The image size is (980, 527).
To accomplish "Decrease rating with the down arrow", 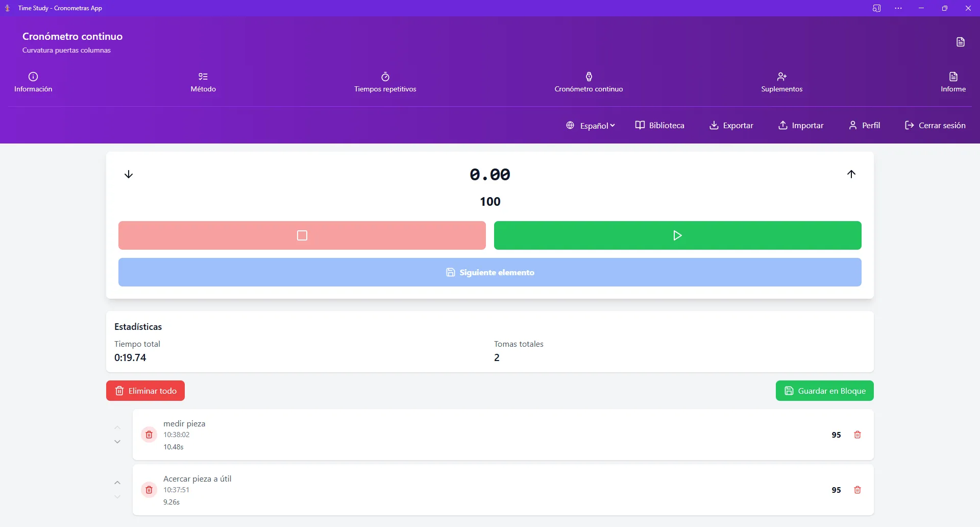I will [129, 174].
